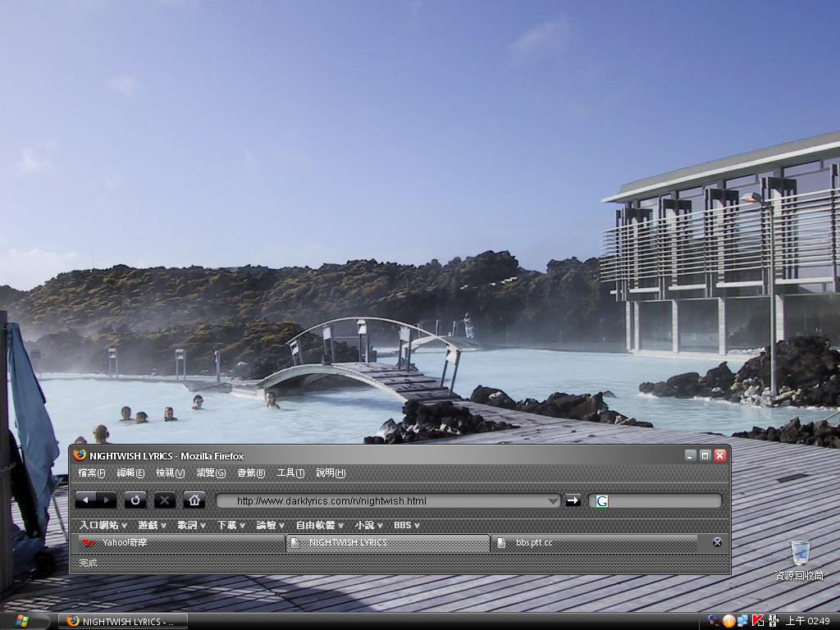This screenshot has height=630, width=840.
Task: Click the Stop loading X icon
Action: pyautogui.click(x=165, y=500)
